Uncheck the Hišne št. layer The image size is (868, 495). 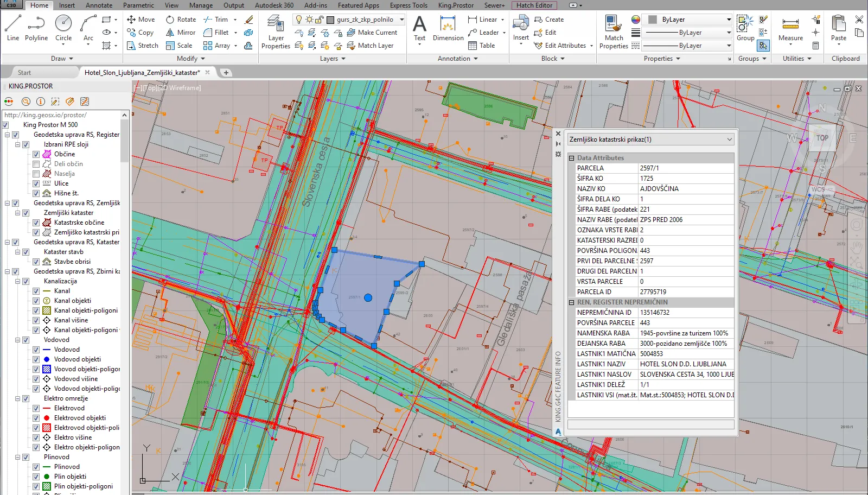point(36,193)
